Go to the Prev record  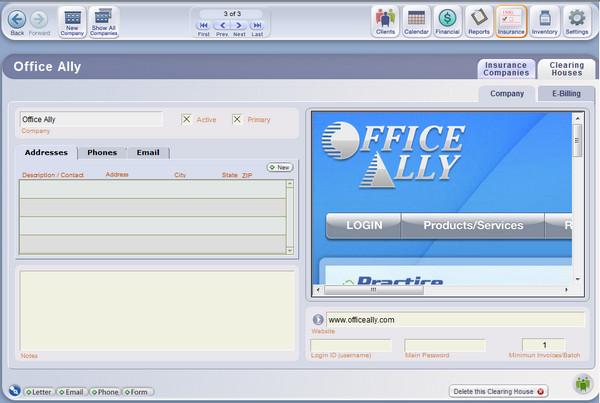(x=222, y=26)
